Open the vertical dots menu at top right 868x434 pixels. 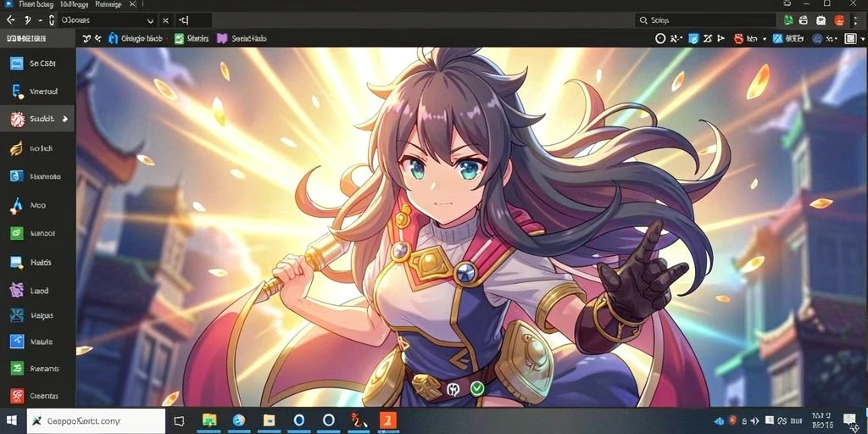point(858,20)
